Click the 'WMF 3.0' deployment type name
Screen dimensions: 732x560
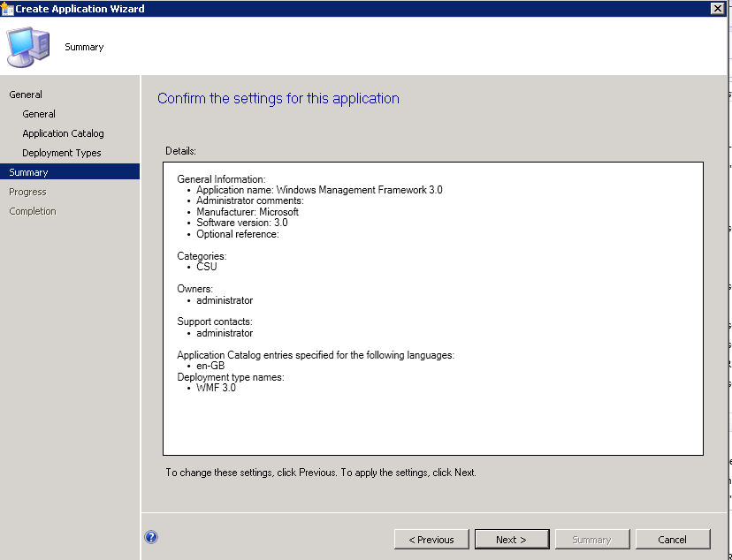[x=216, y=388]
